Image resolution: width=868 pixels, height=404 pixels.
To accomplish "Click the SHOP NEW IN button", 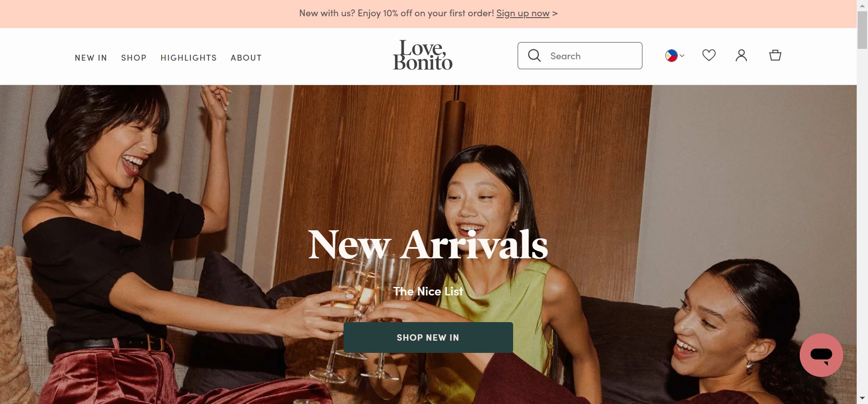I will point(428,337).
